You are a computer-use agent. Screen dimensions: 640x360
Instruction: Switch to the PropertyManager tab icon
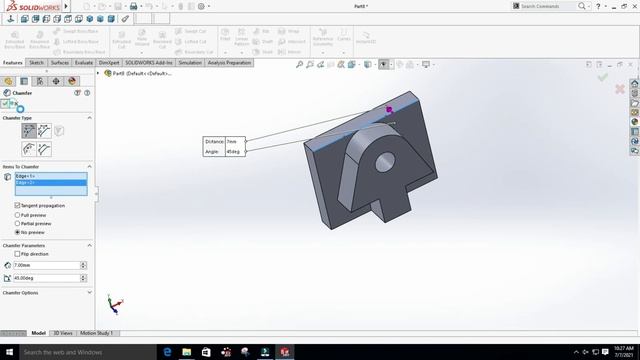tap(24, 81)
